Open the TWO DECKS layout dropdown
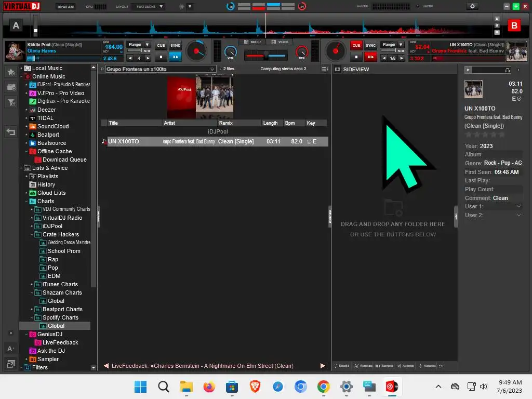Image resolution: width=532 pixels, height=399 pixels. tap(149, 6)
